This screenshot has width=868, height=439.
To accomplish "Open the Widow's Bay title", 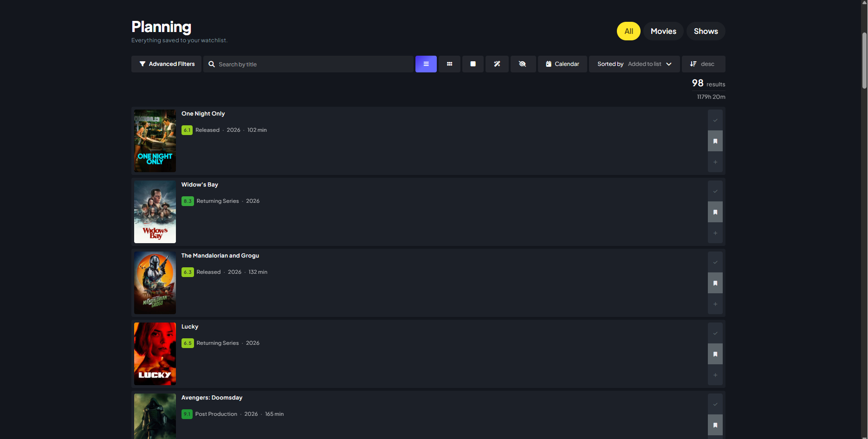I will pos(200,185).
